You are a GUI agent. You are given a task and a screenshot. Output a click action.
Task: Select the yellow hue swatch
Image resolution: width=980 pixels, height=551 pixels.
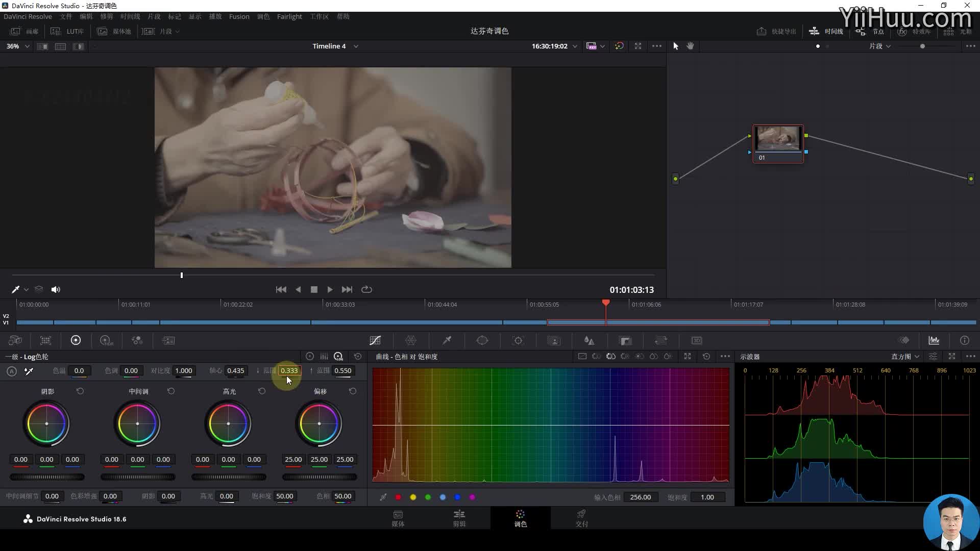(x=413, y=497)
